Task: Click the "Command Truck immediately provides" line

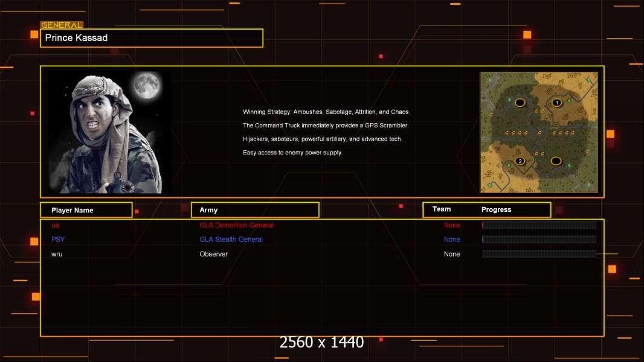Action: pyautogui.click(x=326, y=125)
